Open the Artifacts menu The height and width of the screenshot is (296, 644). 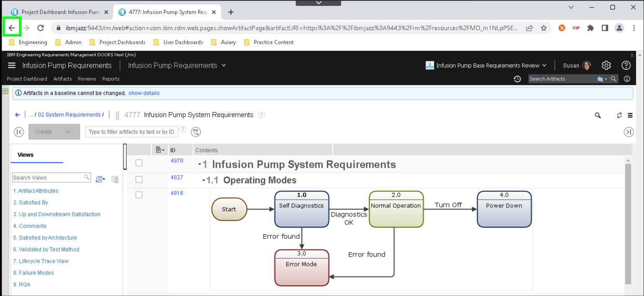[62, 79]
